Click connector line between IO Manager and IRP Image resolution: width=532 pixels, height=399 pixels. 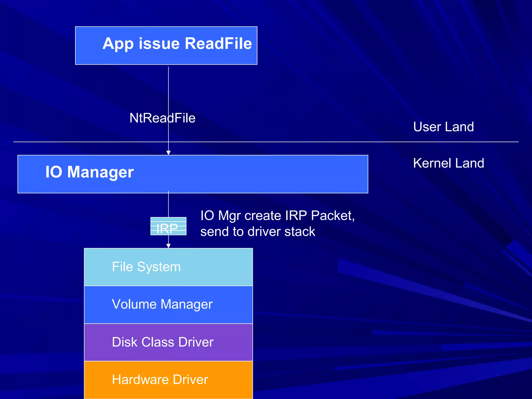(168, 205)
